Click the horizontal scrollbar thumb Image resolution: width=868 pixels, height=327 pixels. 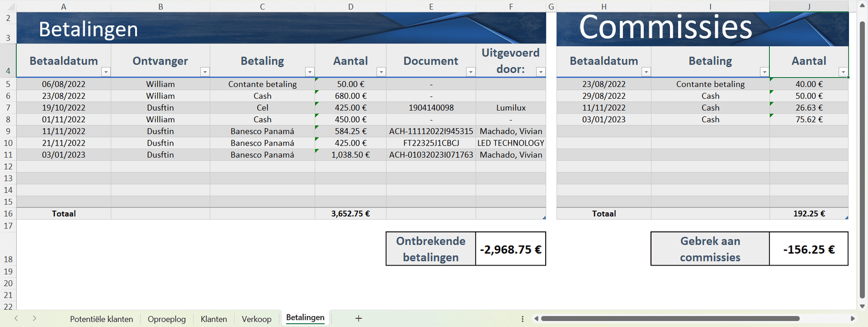click(x=670, y=319)
